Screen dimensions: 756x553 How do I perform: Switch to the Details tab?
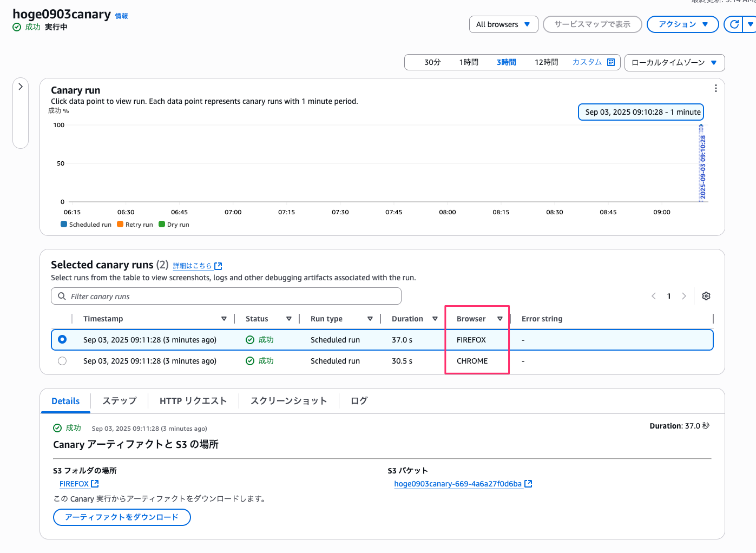point(65,401)
